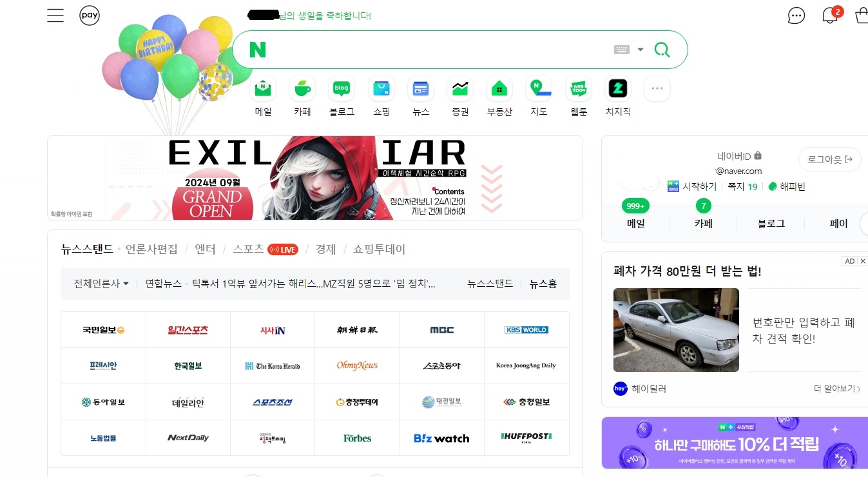The width and height of the screenshot is (868, 477).
Task: Open the on-screen keyboard icon
Action: 621,50
